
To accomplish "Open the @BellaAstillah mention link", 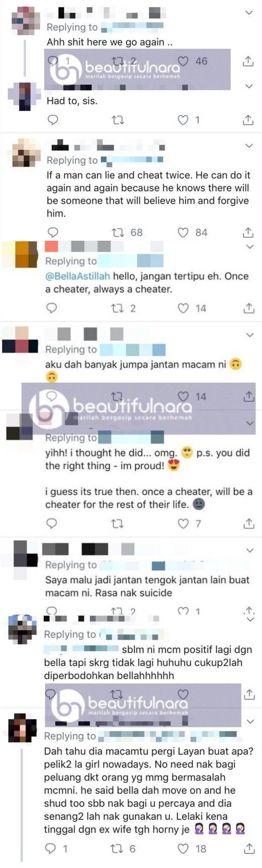I will [x=77, y=276].
